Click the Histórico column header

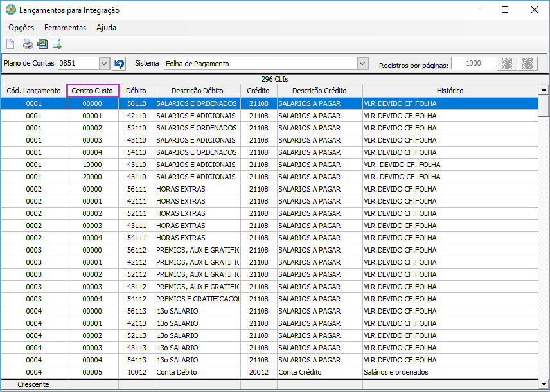pyautogui.click(x=450, y=91)
